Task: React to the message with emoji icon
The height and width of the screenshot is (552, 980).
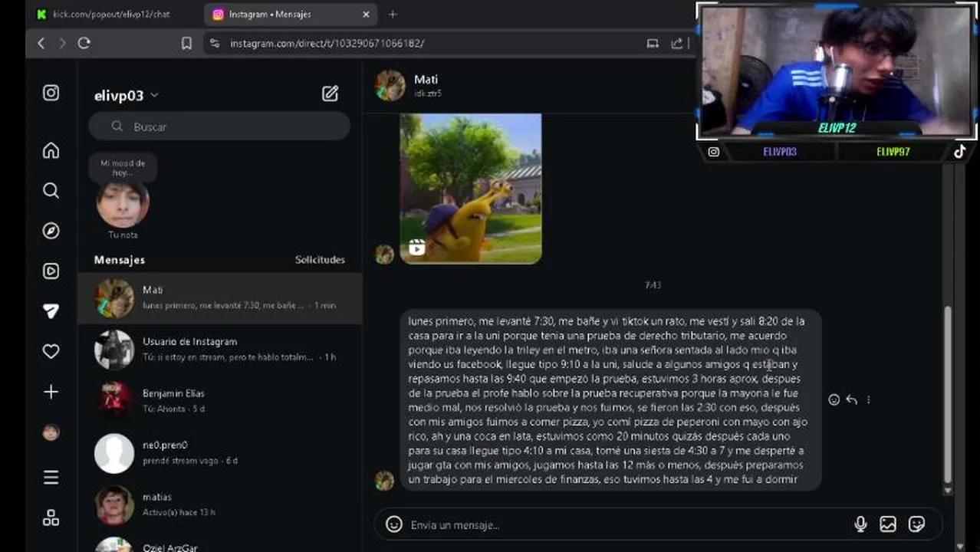Action: tap(834, 399)
